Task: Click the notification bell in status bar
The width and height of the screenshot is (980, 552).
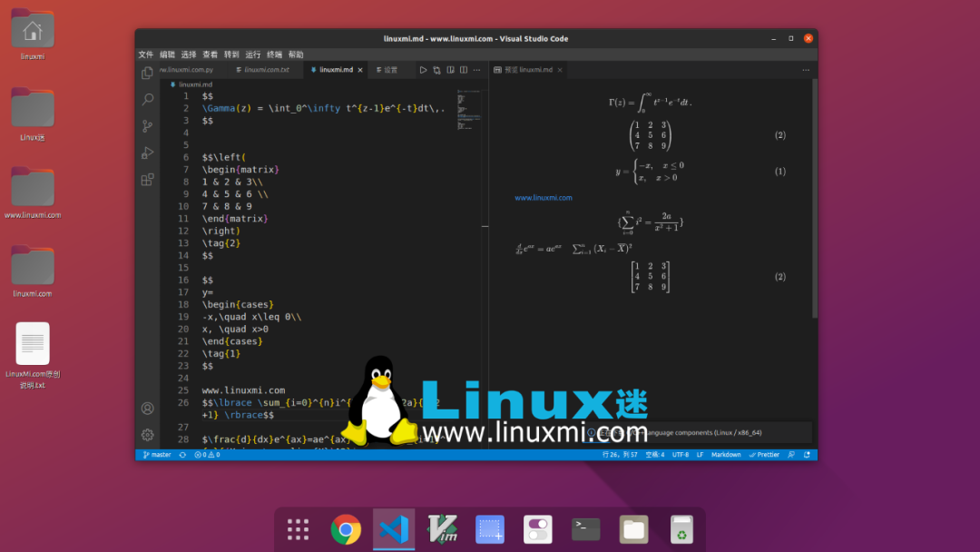Action: click(x=807, y=455)
